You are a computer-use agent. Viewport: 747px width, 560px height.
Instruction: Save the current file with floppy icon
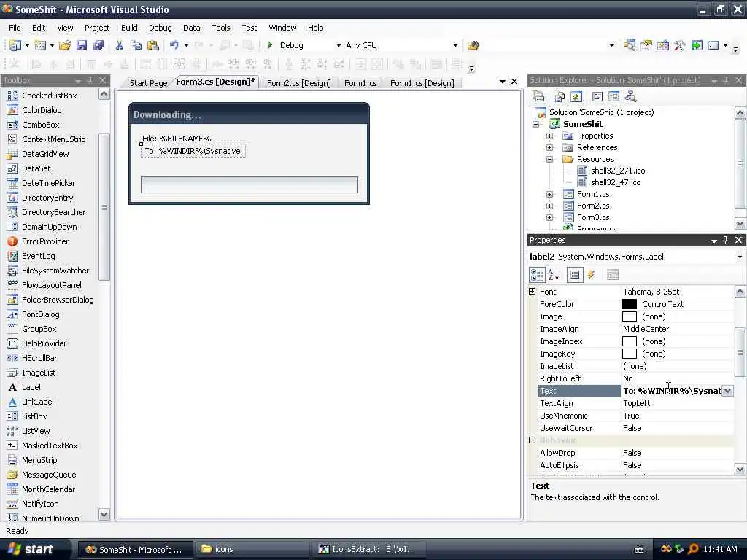[82, 45]
